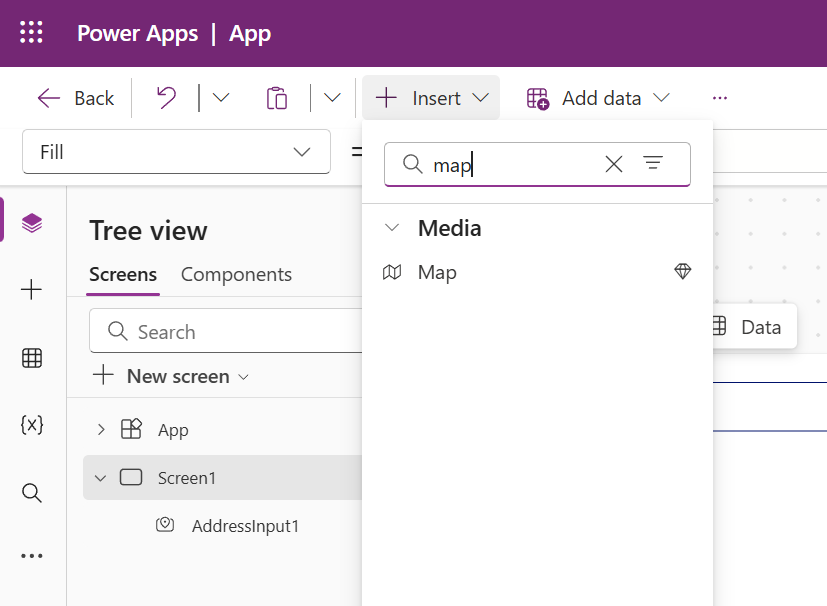Open the app launcher waffle icon

31,33
